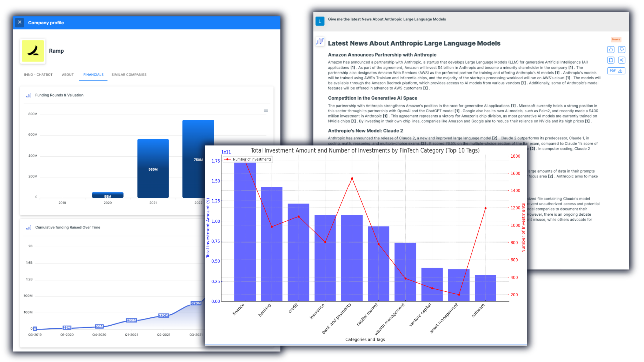Viewport: 644px width, 362px height.
Task: Click the 55M bar for 2020
Action: pyautogui.click(x=108, y=195)
